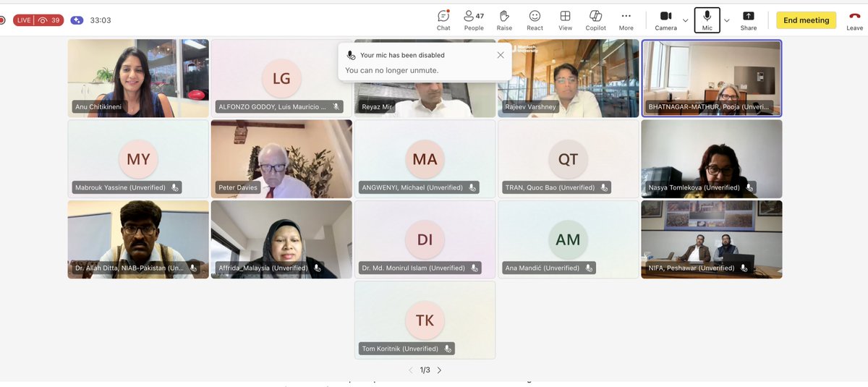This screenshot has height=387, width=868.
Task: Open the Chat panel
Action: coord(443,20)
